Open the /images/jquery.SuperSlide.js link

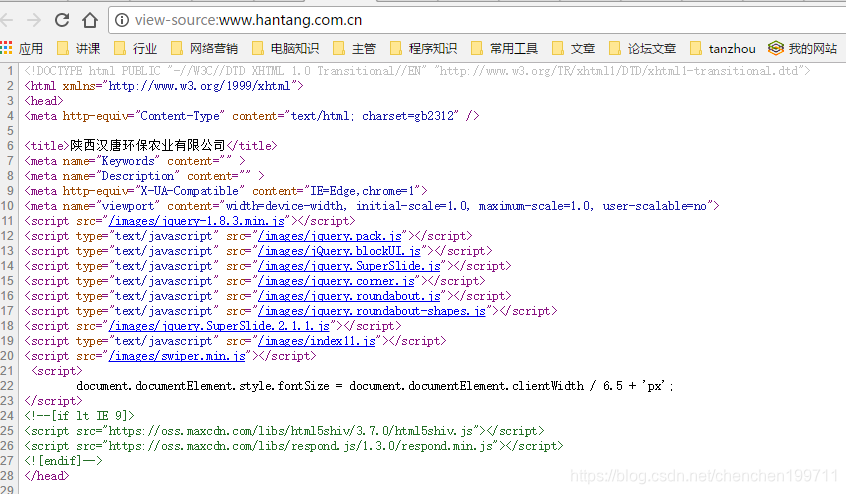coord(349,266)
